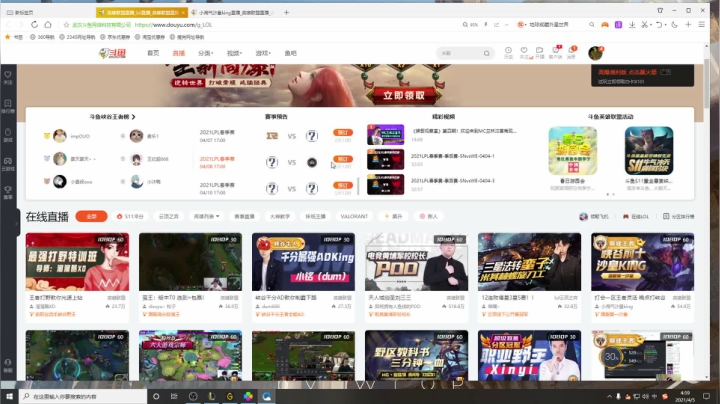Toggle the night mode moon icon

[x=675, y=24]
